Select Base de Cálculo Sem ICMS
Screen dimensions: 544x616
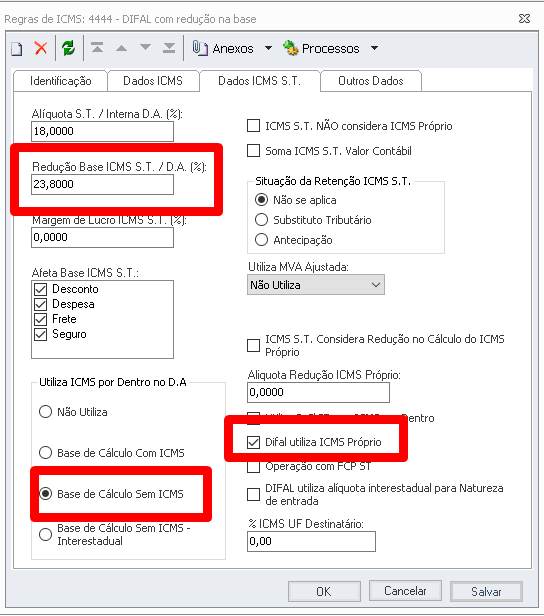(46, 493)
